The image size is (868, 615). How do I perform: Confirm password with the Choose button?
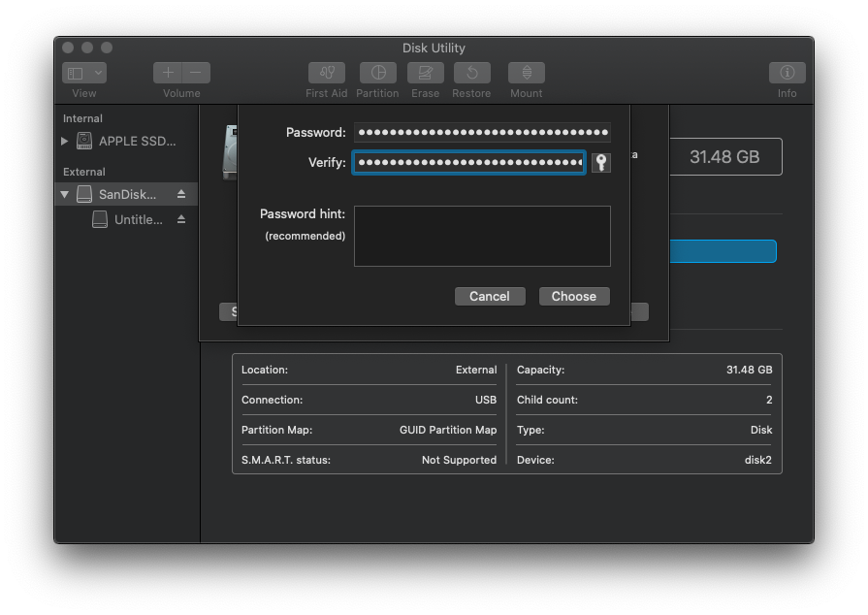(x=574, y=296)
